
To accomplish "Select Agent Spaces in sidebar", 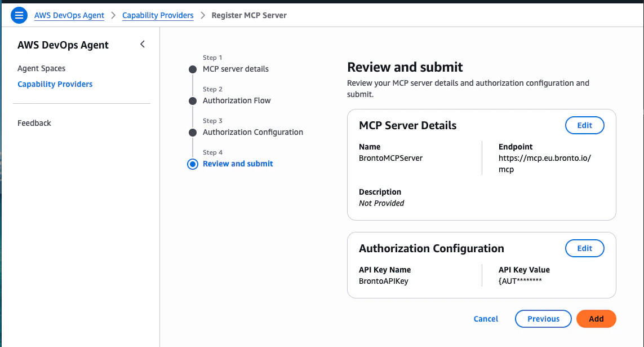I will click(x=41, y=68).
